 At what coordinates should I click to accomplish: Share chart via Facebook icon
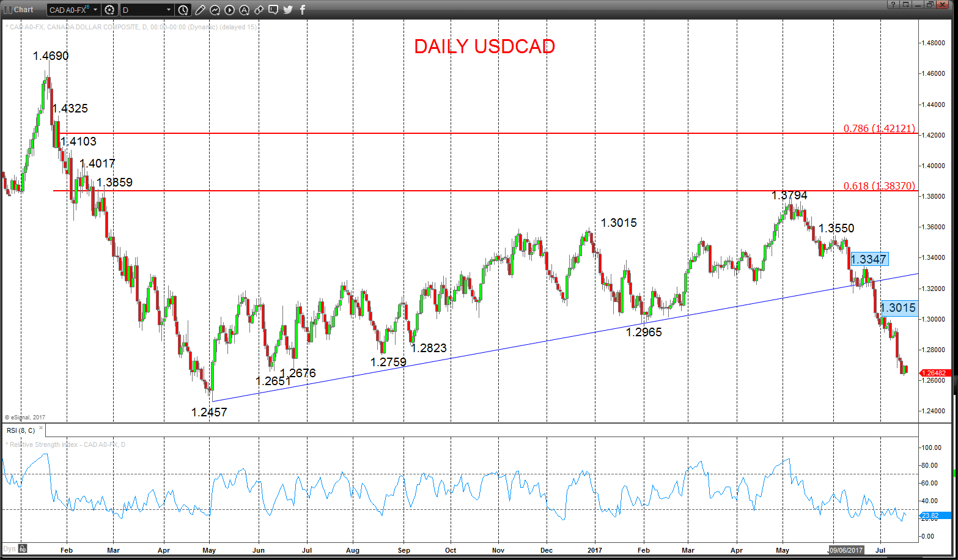pyautogui.click(x=303, y=10)
